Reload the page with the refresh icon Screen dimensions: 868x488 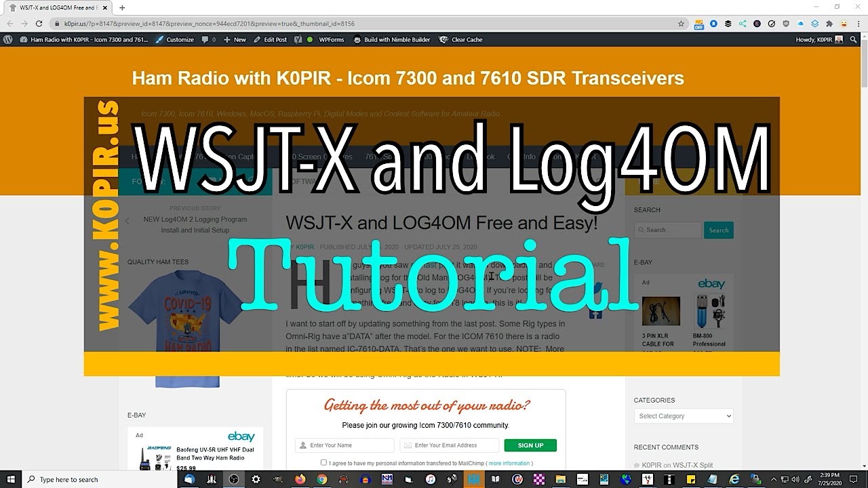point(39,24)
